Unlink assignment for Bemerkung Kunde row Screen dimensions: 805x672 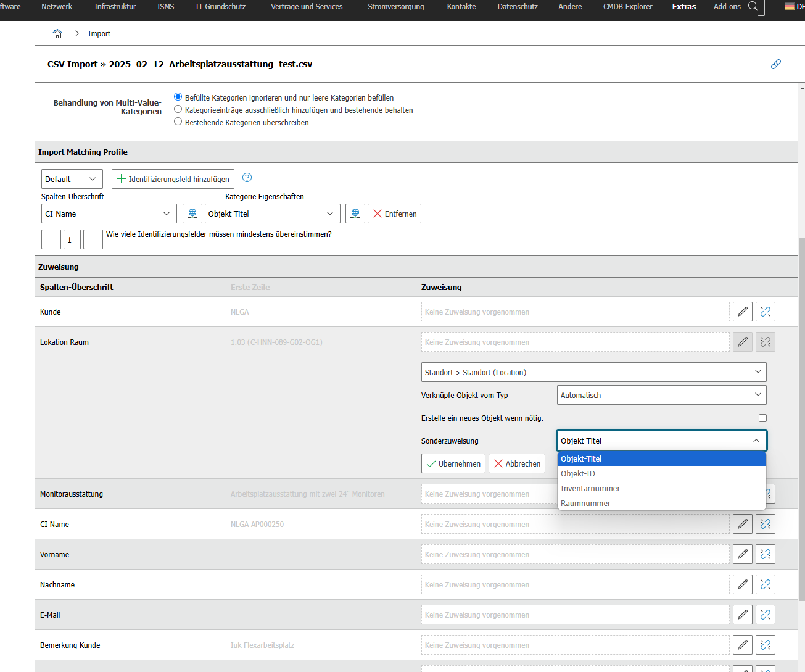click(x=766, y=645)
